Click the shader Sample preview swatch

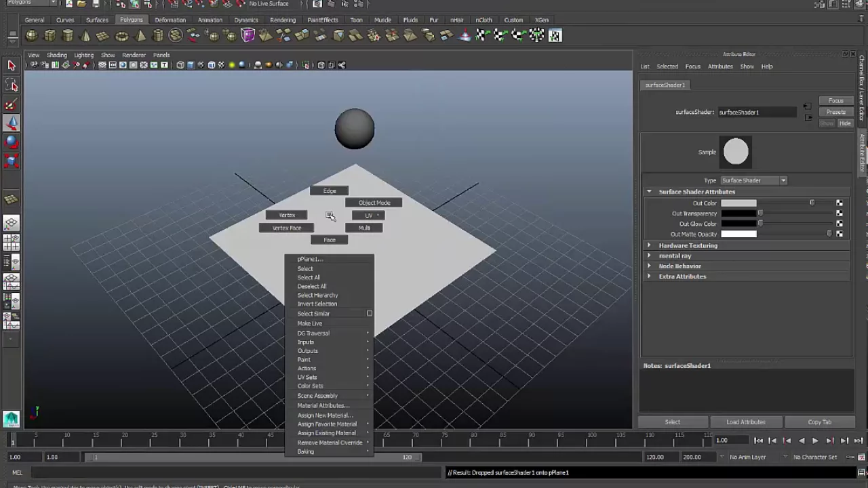pos(736,152)
